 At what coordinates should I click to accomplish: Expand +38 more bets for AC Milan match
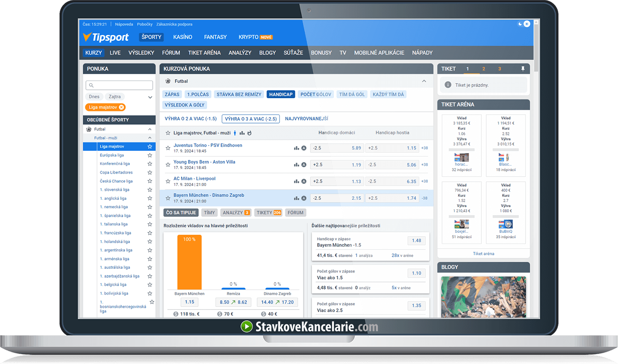(424, 181)
